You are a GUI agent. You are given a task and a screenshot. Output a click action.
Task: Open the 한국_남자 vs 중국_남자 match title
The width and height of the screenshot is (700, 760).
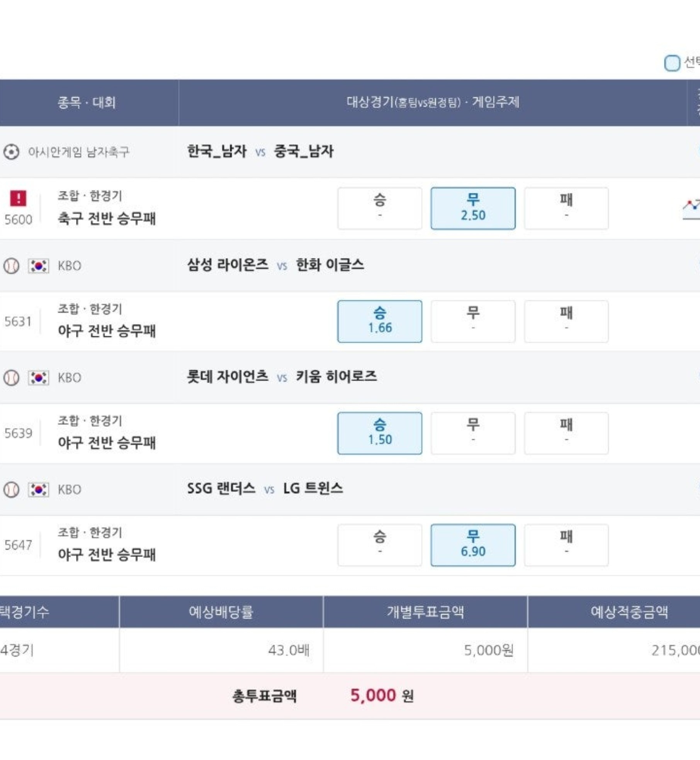coord(260,151)
